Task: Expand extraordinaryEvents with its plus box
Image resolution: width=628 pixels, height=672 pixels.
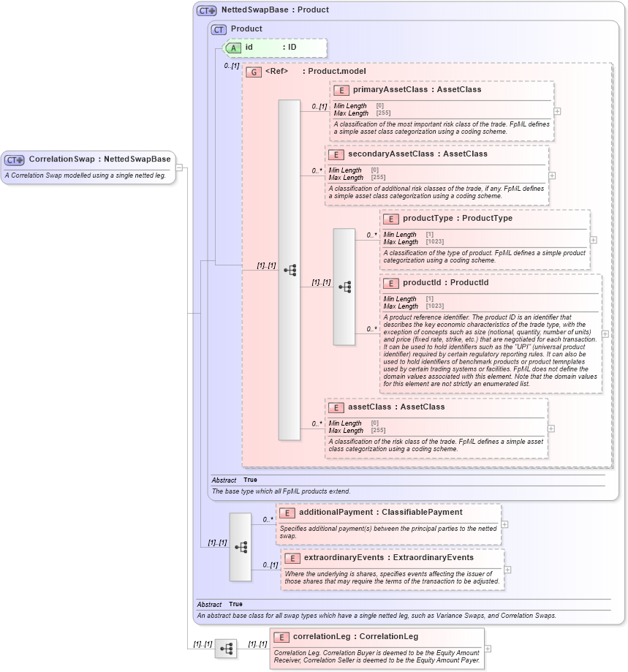Action: (507, 570)
